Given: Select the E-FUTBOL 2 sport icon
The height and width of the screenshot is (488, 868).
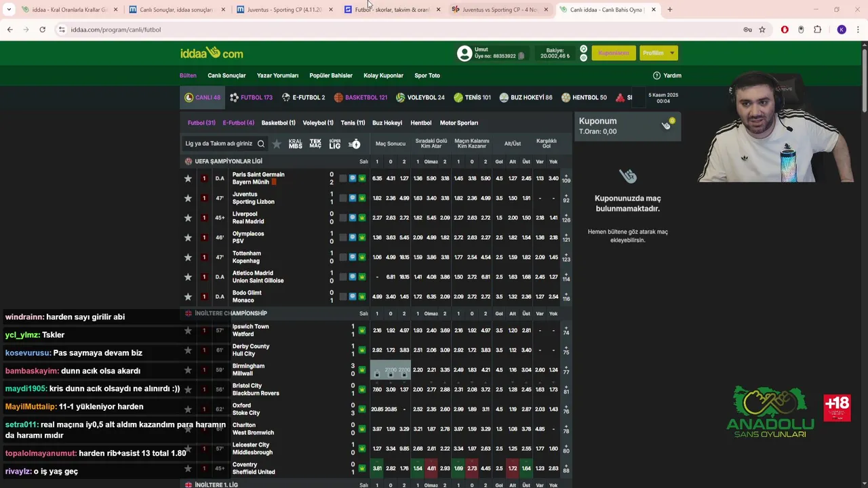Looking at the screenshot, I should (x=286, y=98).
